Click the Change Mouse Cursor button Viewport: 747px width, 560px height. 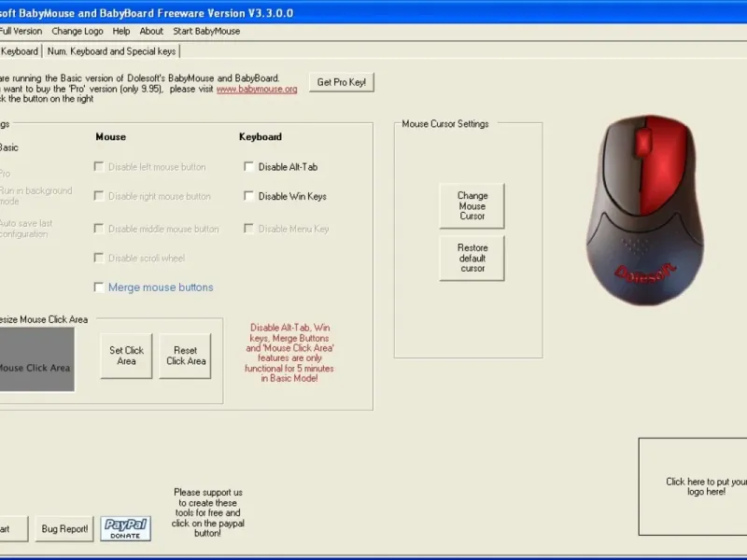click(x=472, y=205)
